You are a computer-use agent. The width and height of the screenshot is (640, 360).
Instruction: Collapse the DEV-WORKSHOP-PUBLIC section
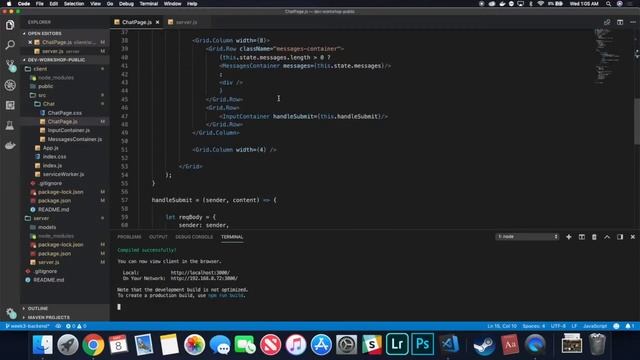tap(56, 60)
